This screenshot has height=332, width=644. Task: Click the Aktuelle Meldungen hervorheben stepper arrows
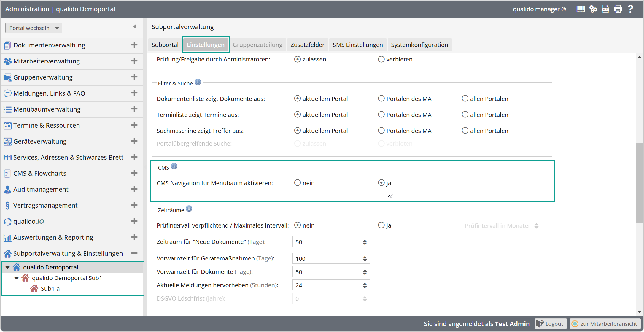[x=365, y=285]
